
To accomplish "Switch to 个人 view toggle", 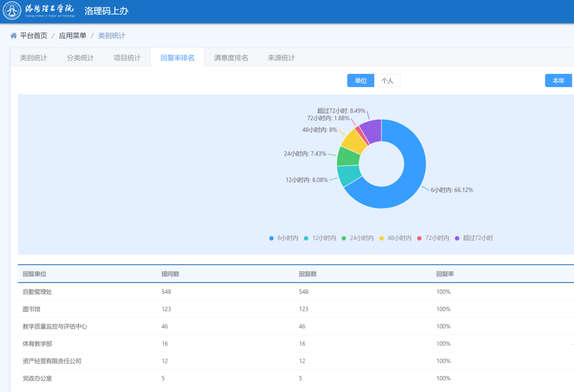I will click(387, 81).
